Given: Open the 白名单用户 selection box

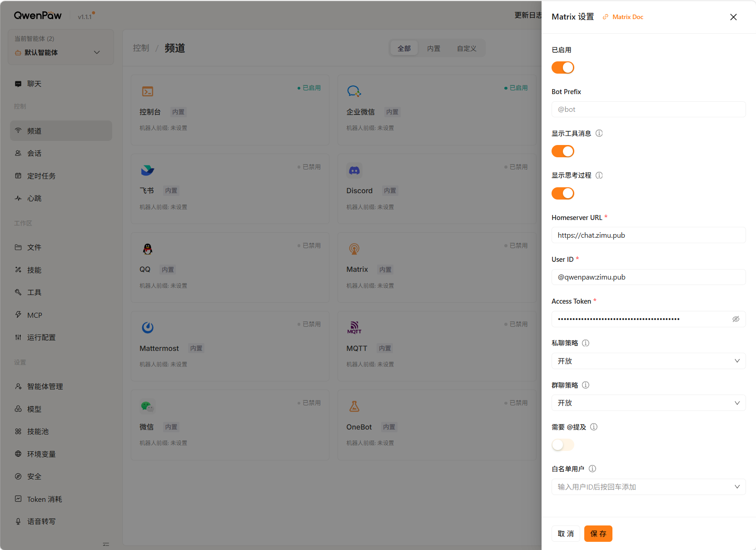Looking at the screenshot, I should [648, 487].
